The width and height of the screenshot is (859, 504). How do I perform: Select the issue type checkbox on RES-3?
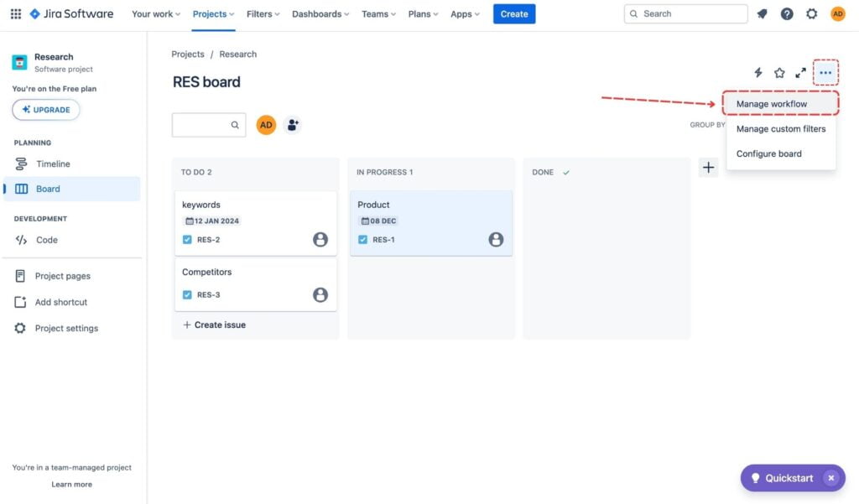point(186,294)
